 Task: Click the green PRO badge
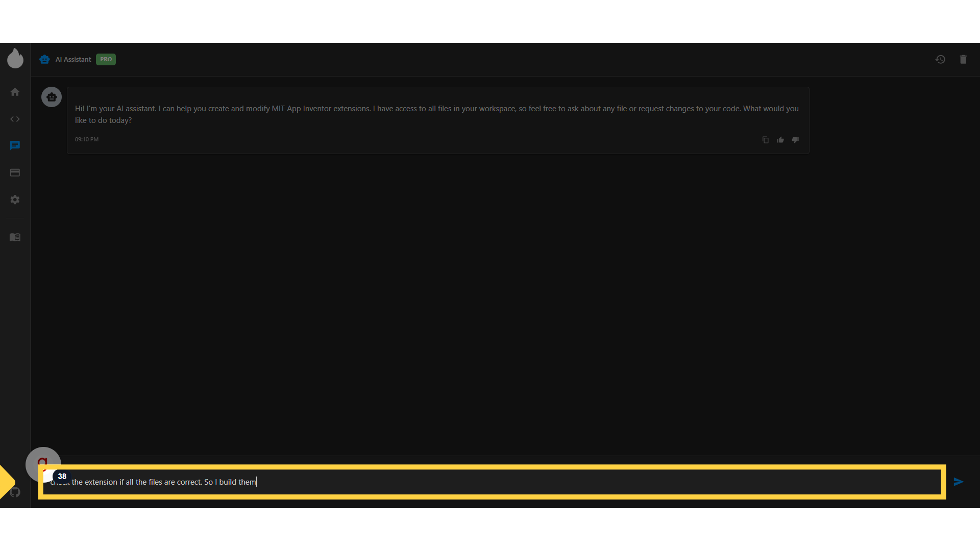coord(106,59)
